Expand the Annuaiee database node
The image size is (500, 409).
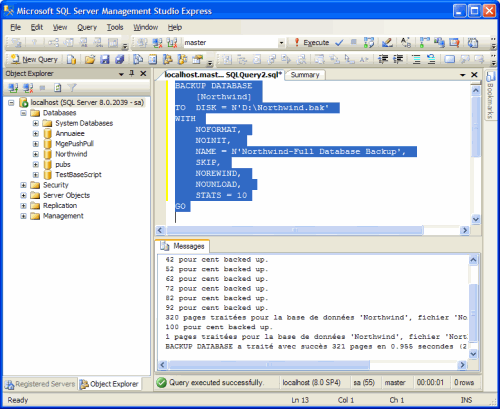36,134
